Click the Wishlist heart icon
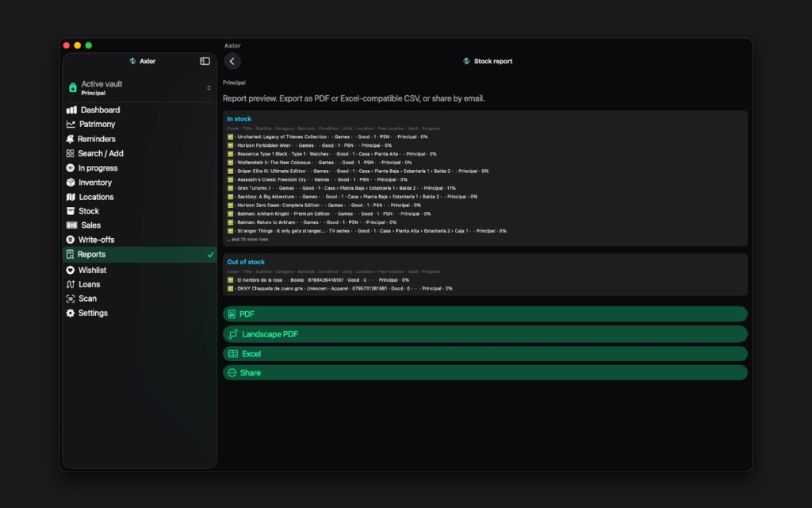This screenshot has width=812, height=508. (71, 270)
